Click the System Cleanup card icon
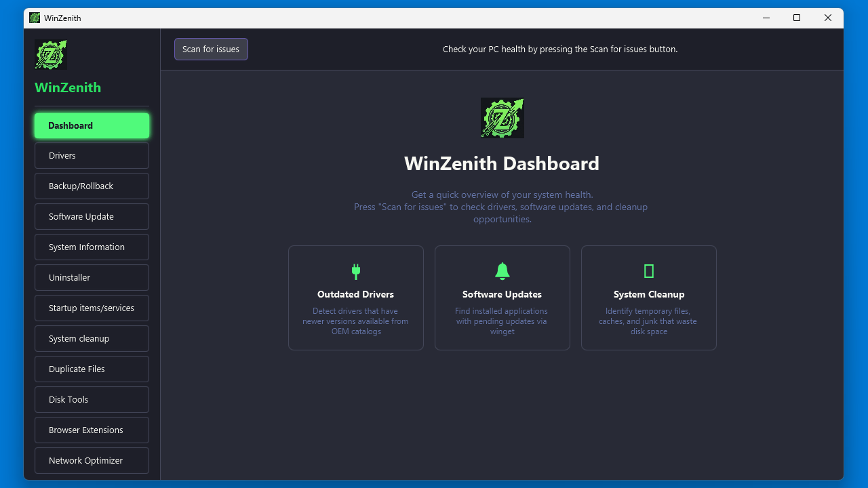868x488 pixels. pos(649,271)
